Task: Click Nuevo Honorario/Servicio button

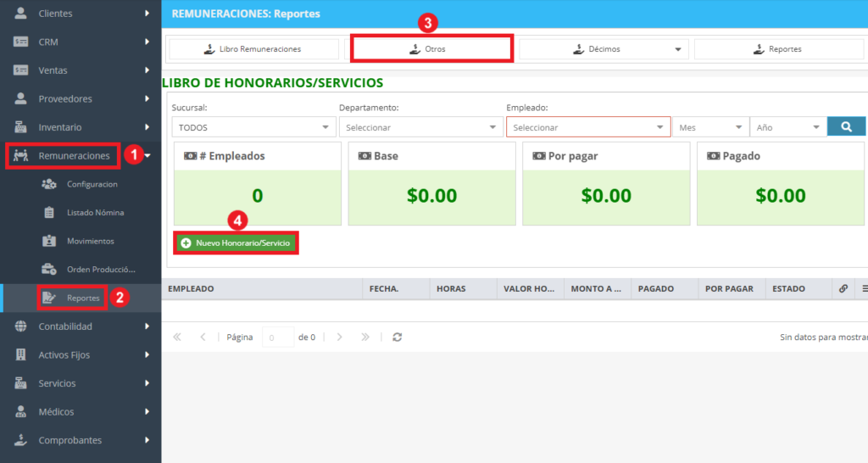Action: click(x=236, y=243)
